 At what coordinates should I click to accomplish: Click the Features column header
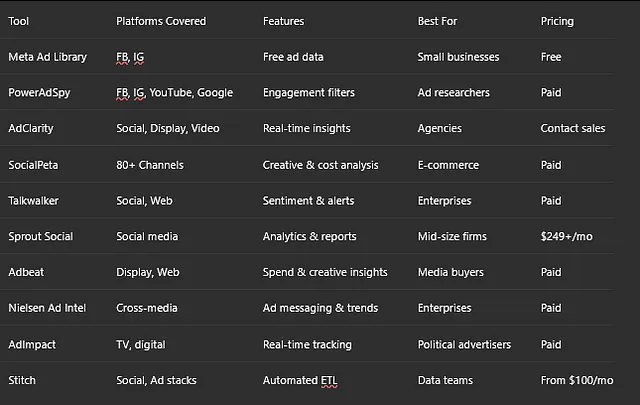click(284, 21)
